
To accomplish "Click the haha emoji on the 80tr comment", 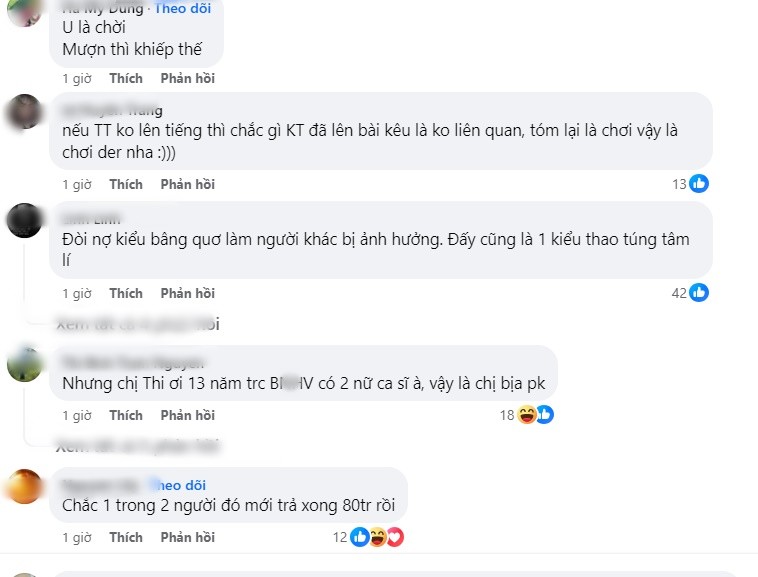I will click(x=377, y=537).
